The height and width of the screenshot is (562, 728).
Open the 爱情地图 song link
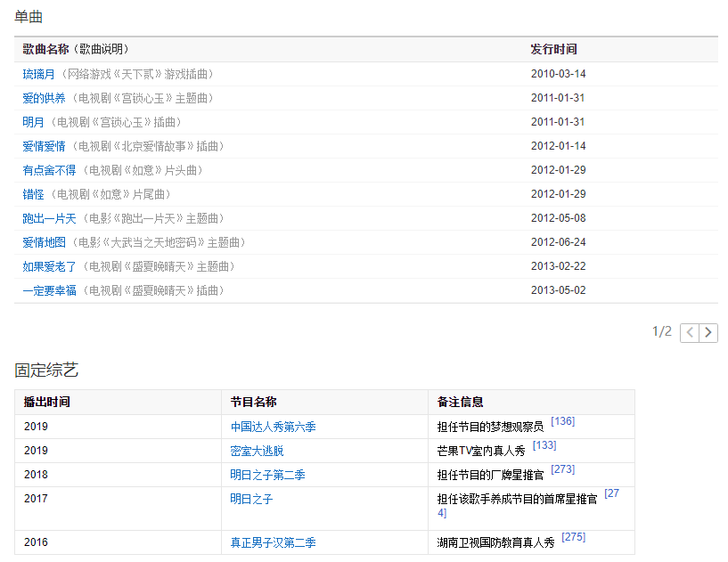point(44,242)
